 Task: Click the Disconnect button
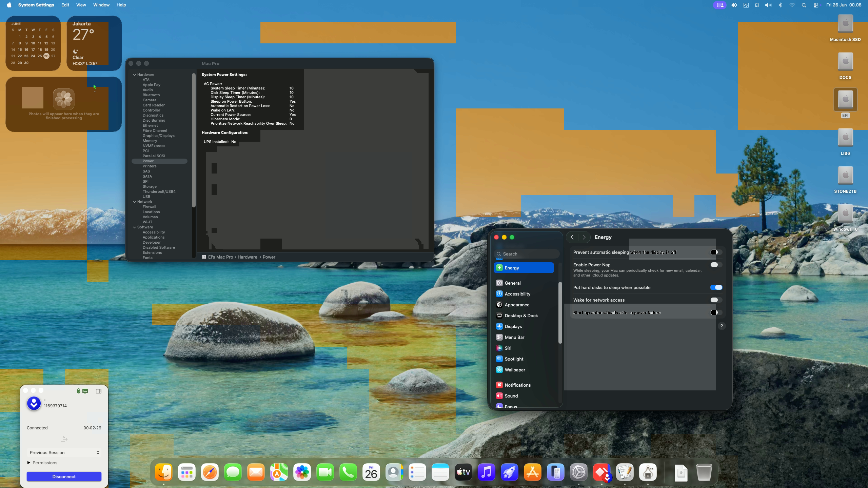[64, 476]
